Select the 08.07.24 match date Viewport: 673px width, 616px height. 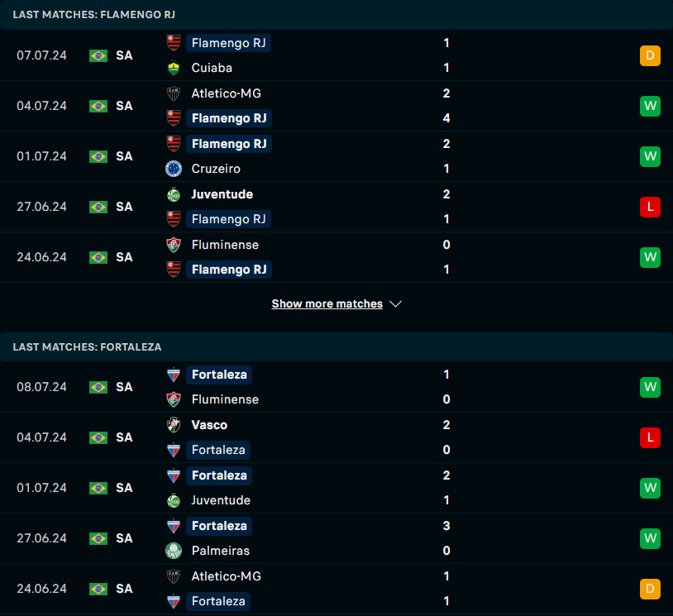pos(41,387)
